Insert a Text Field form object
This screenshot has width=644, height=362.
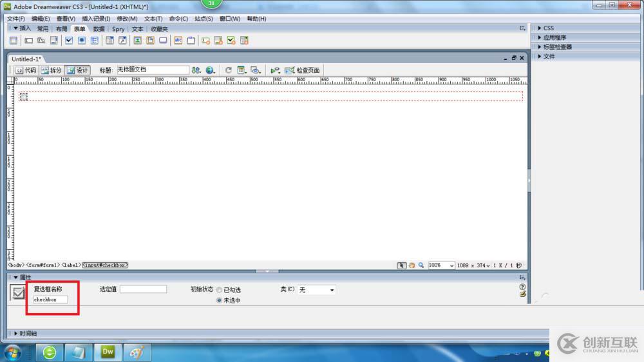(x=28, y=41)
